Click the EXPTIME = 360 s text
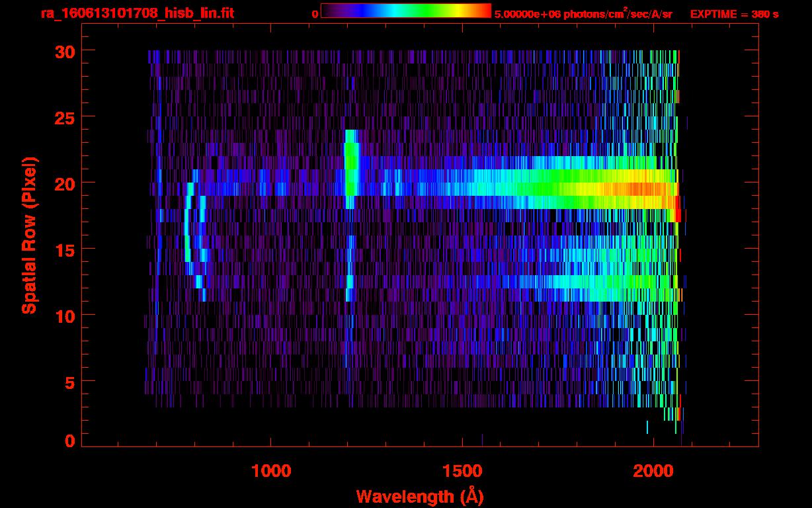The width and height of the screenshot is (812, 508). (734, 14)
